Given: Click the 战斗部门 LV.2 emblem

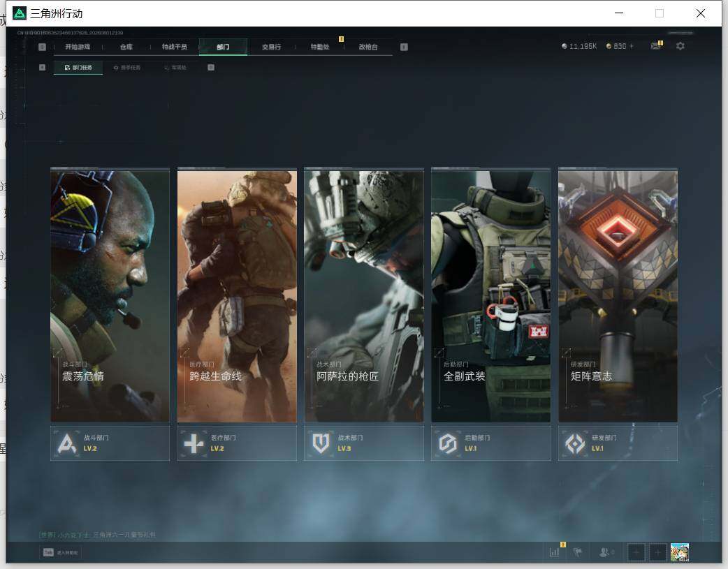Looking at the screenshot, I should coord(67,444).
